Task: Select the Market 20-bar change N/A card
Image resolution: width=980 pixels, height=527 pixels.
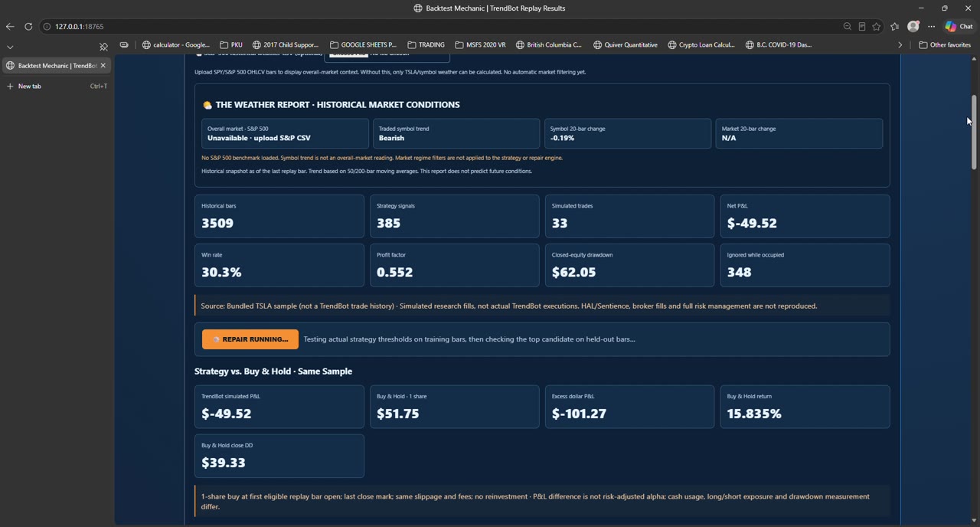Action: pyautogui.click(x=799, y=133)
